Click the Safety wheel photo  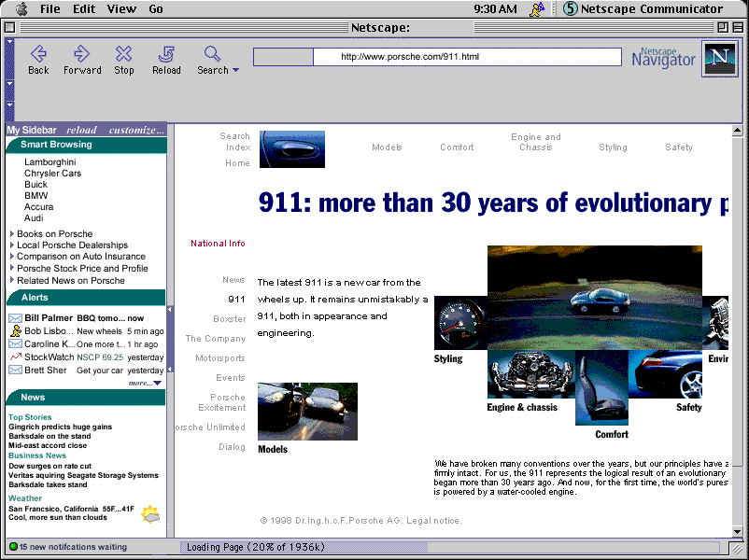[x=665, y=374]
